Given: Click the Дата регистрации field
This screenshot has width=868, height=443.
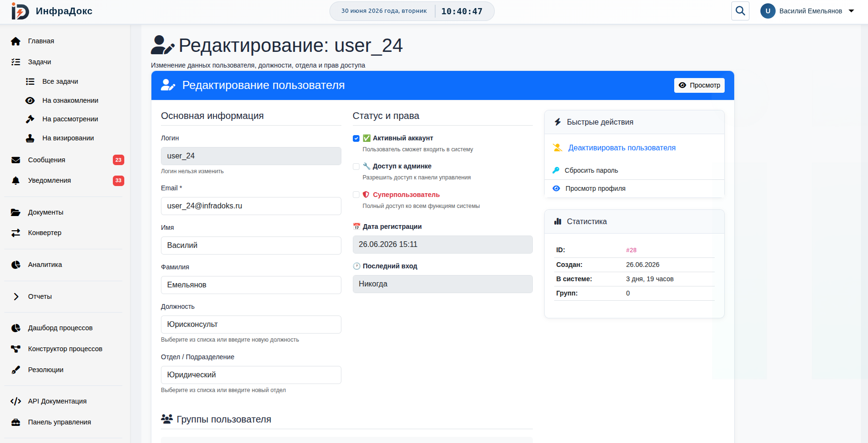Looking at the screenshot, I should point(442,245).
